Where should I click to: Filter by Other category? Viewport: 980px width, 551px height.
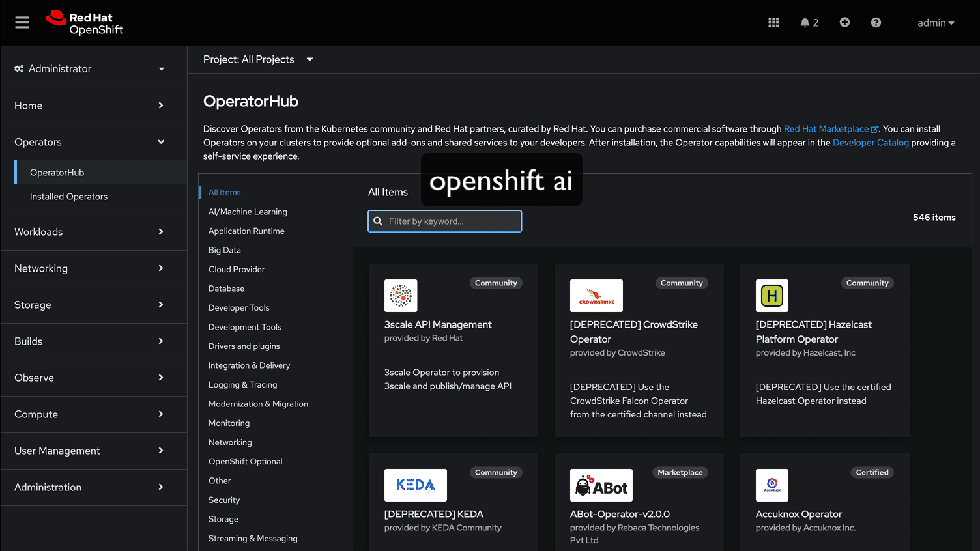(220, 481)
